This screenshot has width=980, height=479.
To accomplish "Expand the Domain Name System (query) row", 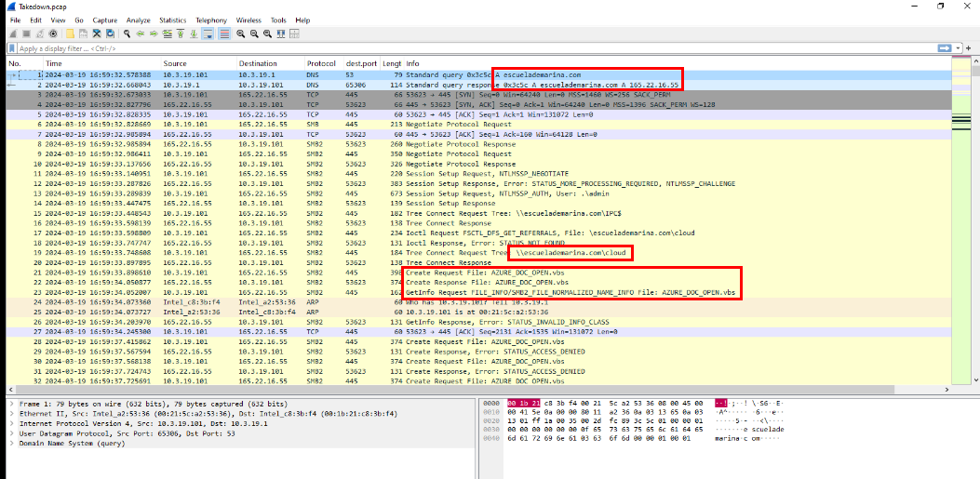I will click(x=11, y=444).
